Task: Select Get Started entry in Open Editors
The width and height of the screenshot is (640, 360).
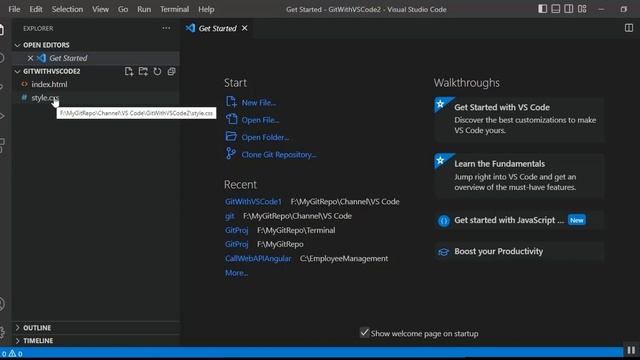Action: [x=96, y=58]
